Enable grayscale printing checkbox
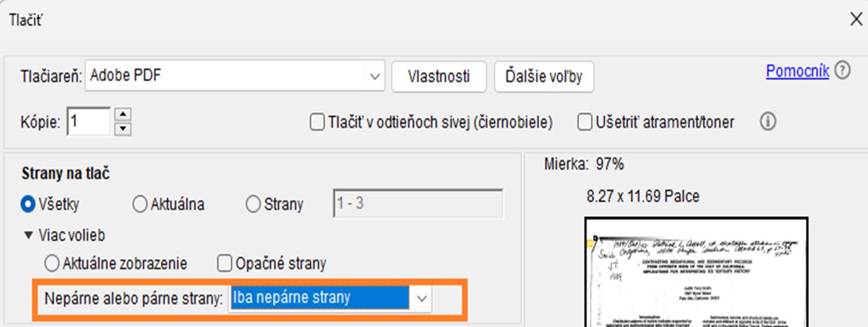Viewport: 868px width, 327px height. coord(317,122)
